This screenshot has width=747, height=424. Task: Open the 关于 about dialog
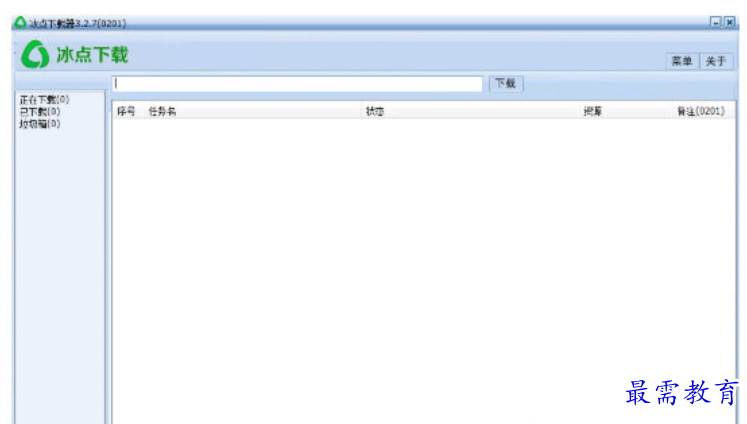pos(716,61)
